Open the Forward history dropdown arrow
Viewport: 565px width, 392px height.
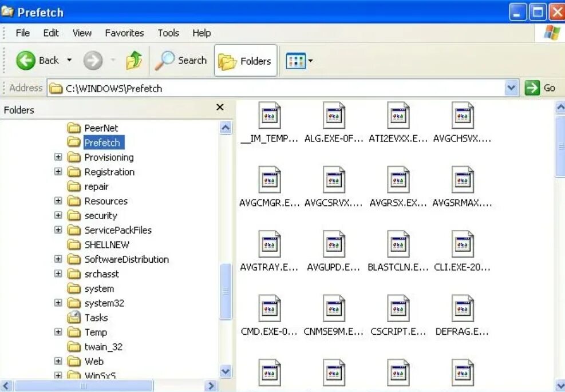point(113,60)
